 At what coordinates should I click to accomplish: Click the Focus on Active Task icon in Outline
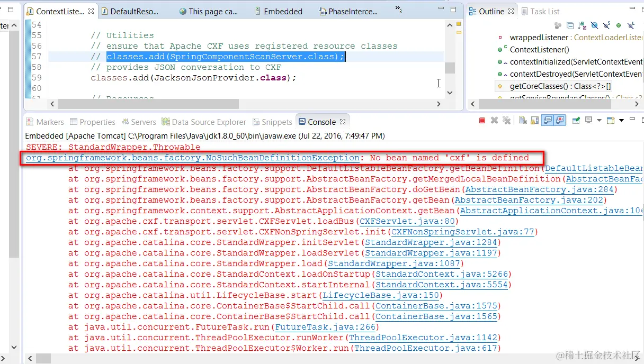(558, 25)
